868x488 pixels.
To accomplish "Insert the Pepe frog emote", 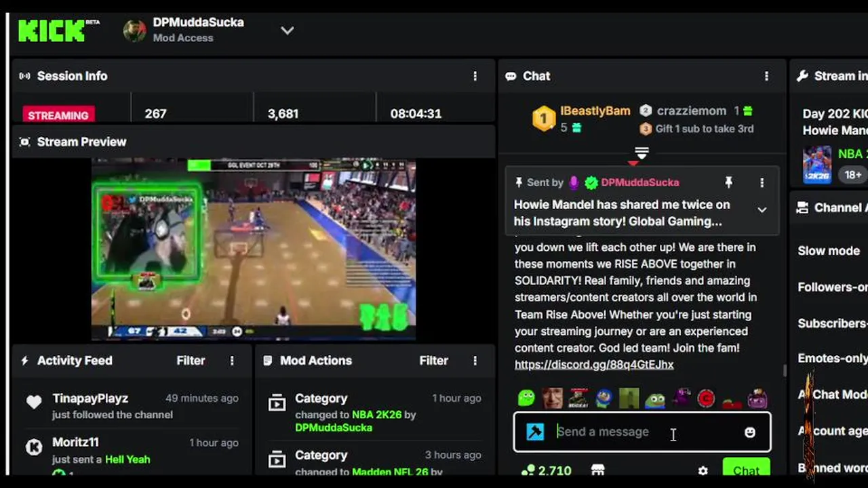I will [x=654, y=399].
